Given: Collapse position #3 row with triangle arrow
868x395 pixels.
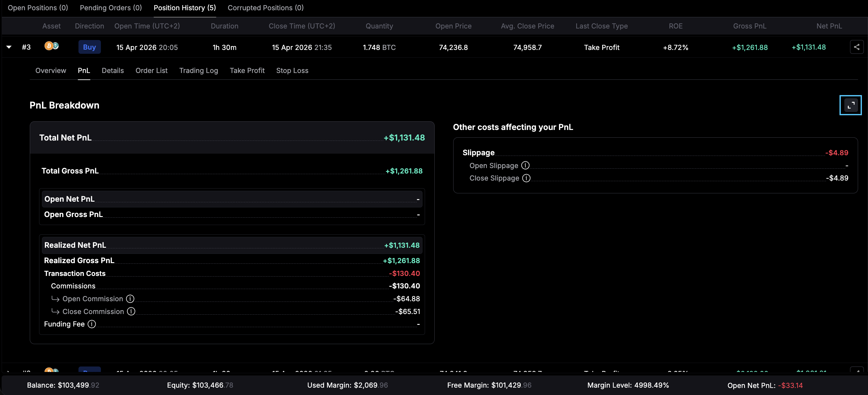Looking at the screenshot, I should click(x=9, y=47).
